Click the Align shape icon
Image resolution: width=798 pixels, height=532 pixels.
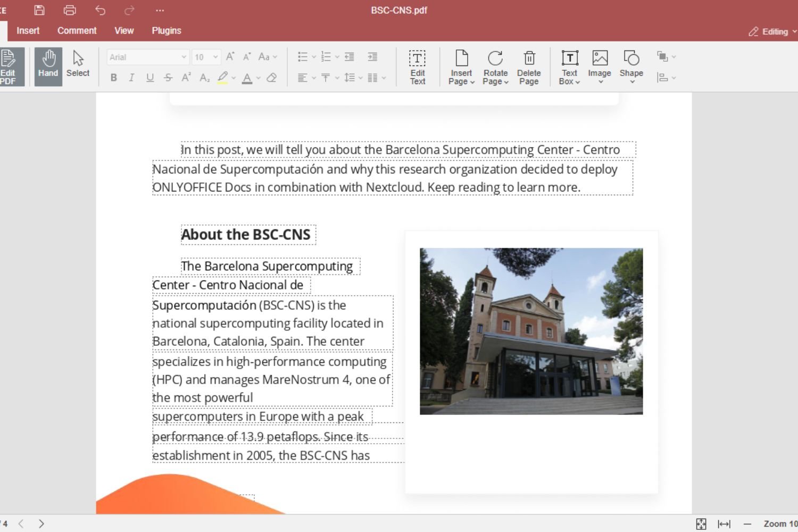pos(662,78)
